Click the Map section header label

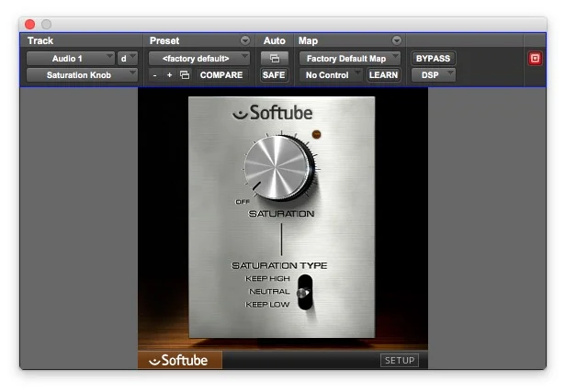308,40
